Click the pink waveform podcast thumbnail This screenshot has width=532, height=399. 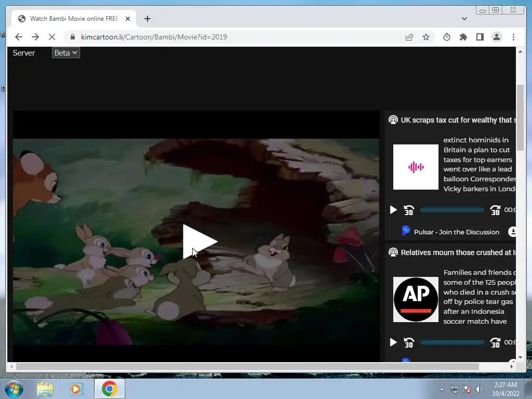416,167
